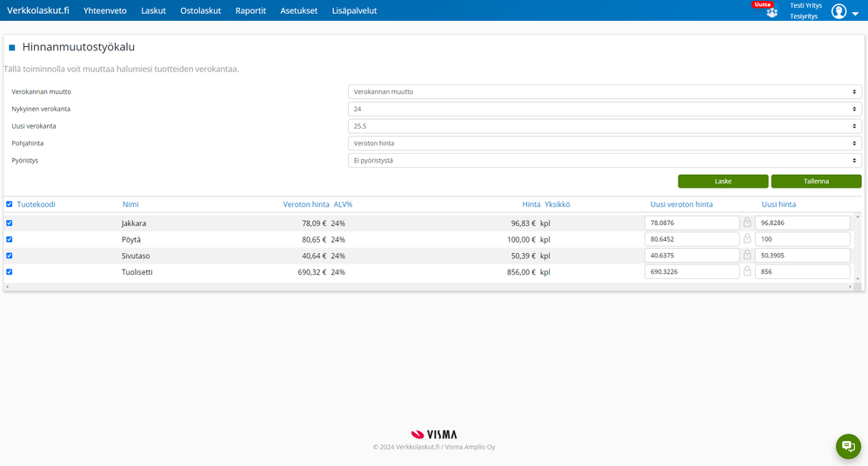Click Jakkara new price field 96.8286
The height and width of the screenshot is (466, 868).
803,223
